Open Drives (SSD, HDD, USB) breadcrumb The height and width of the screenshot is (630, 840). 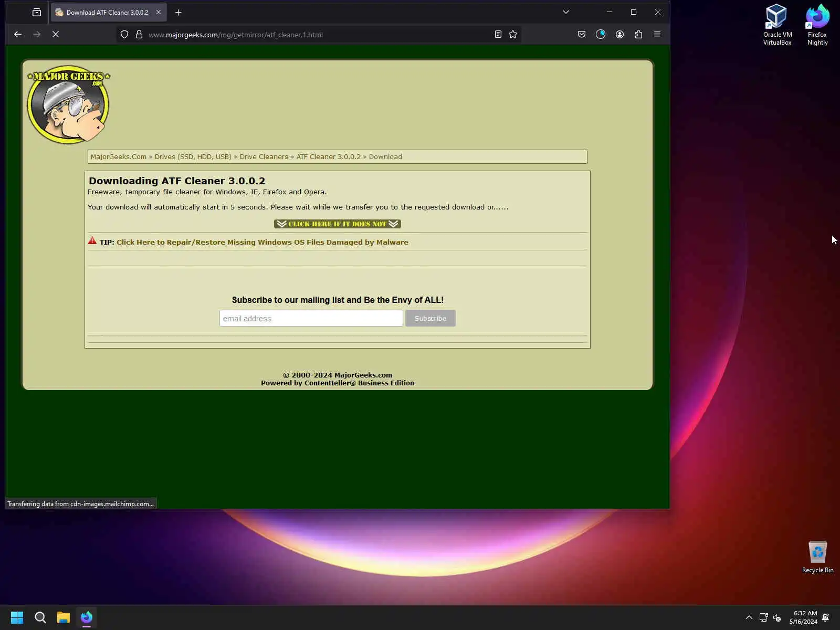pos(193,156)
